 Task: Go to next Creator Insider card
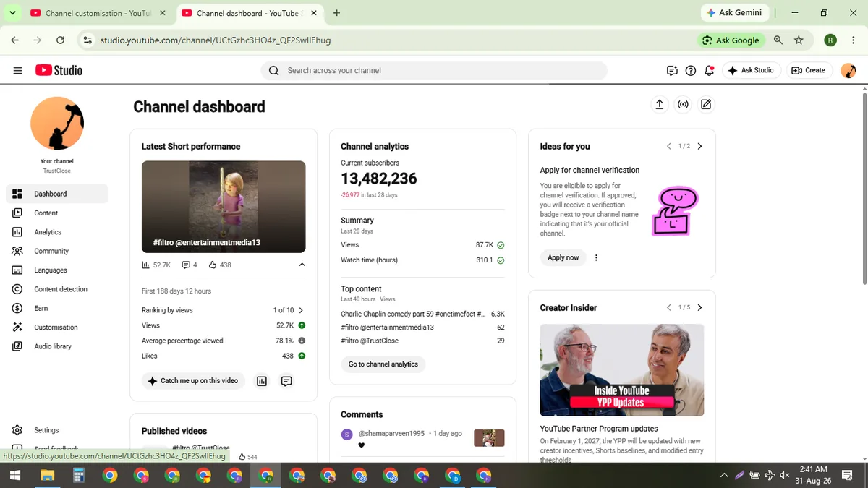[699, 307]
